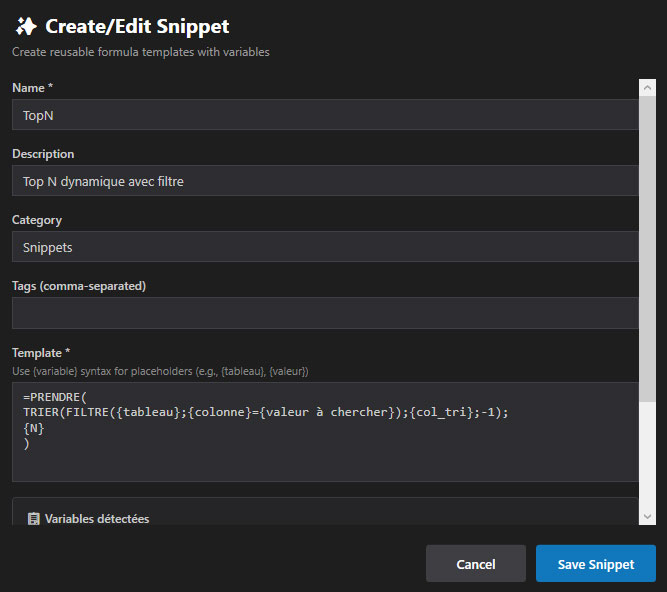The width and height of the screenshot is (667, 592).
Task: Click the vertical scrollbar thumb
Action: pyautogui.click(x=647, y=249)
